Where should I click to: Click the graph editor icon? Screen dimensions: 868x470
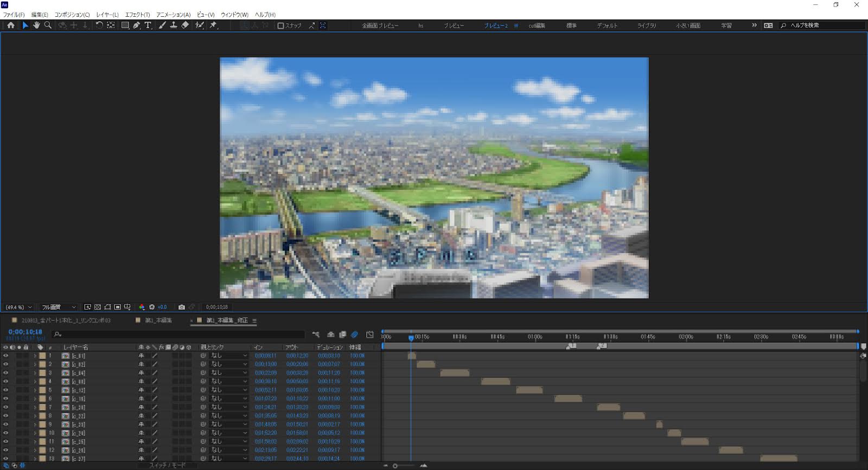[370, 334]
